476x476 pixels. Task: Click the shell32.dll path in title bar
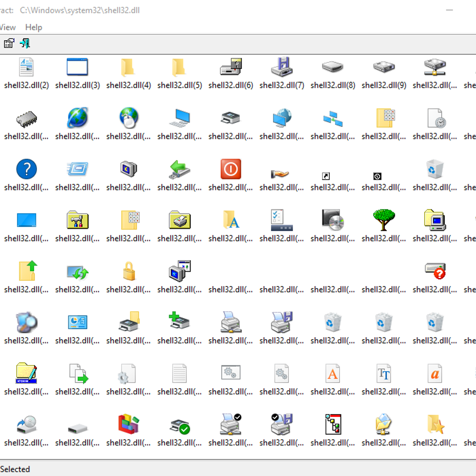coord(79,10)
